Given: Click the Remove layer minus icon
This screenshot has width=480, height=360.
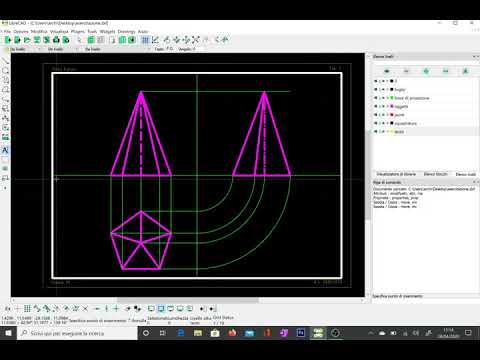Looking at the screenshot, I should [446, 71].
